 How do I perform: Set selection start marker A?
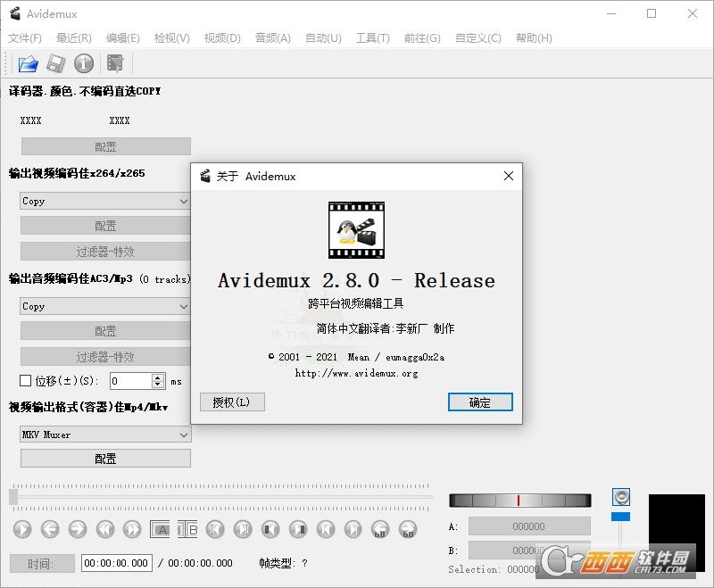pyautogui.click(x=160, y=529)
